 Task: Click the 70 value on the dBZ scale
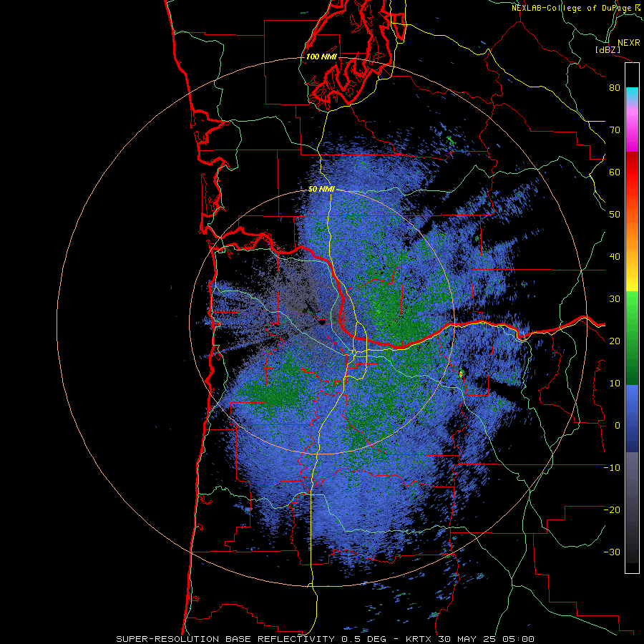point(615,130)
